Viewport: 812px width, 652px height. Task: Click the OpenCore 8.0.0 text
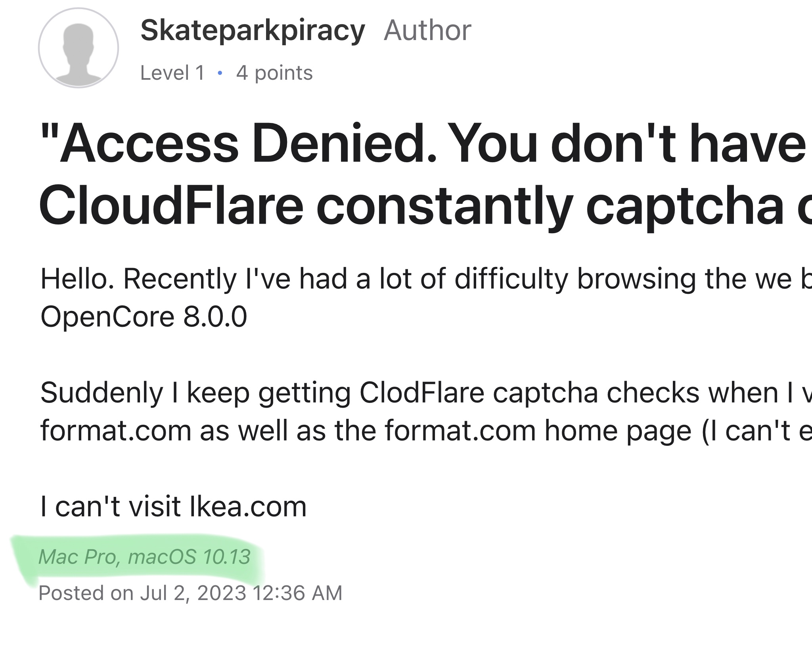point(144,316)
